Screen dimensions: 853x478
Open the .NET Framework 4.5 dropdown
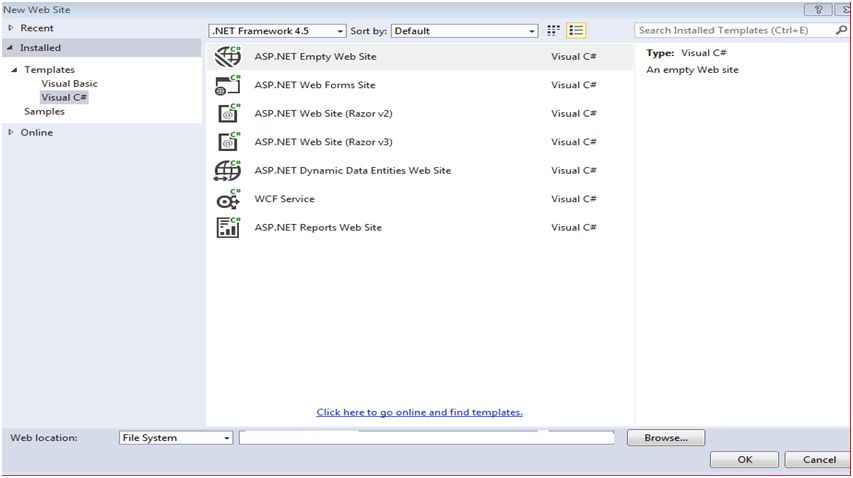tap(277, 31)
